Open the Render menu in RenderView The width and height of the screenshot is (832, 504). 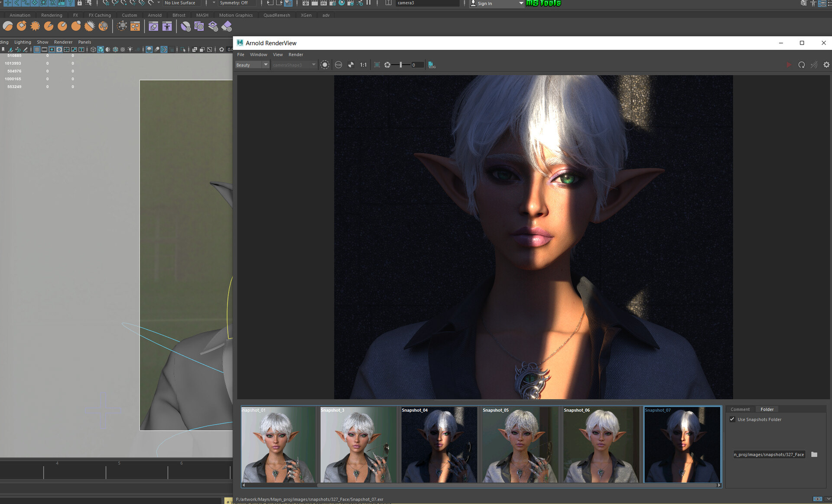(296, 55)
